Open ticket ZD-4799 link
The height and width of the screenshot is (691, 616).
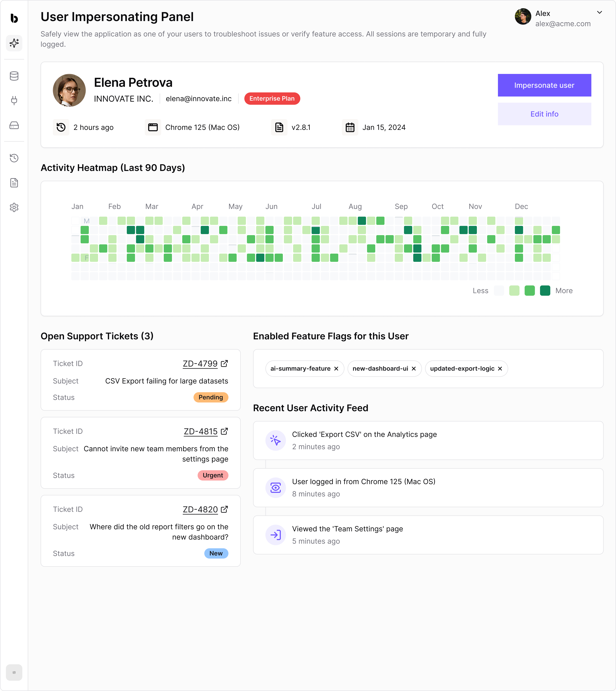[x=200, y=364]
